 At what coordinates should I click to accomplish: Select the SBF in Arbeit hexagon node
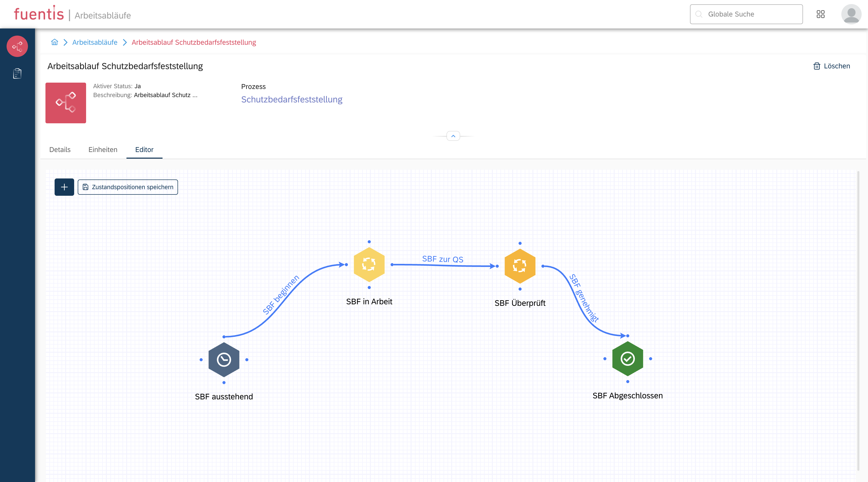369,264
